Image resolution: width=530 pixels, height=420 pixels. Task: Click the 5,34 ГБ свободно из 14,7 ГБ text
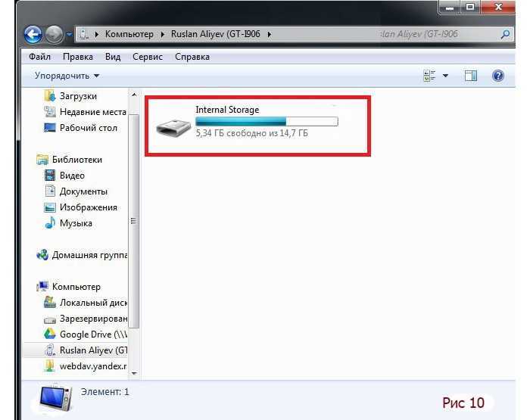click(252, 133)
